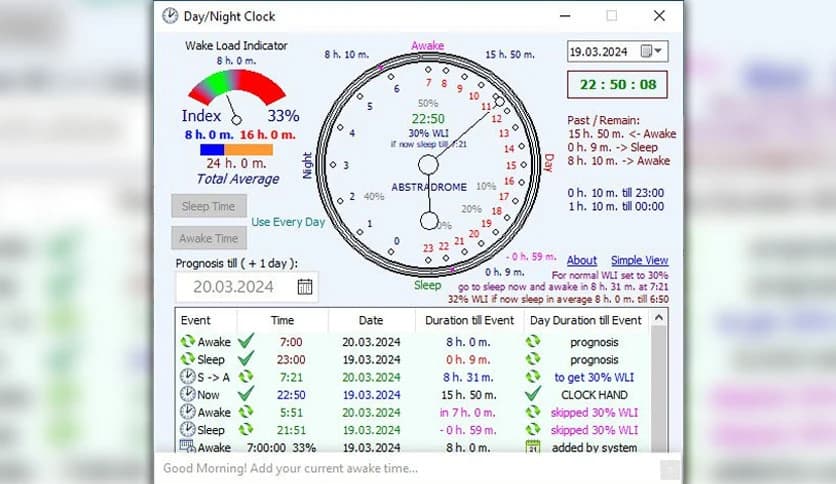The image size is (836, 484).
Task: Click the Use Every Day label
Action: pyautogui.click(x=288, y=222)
